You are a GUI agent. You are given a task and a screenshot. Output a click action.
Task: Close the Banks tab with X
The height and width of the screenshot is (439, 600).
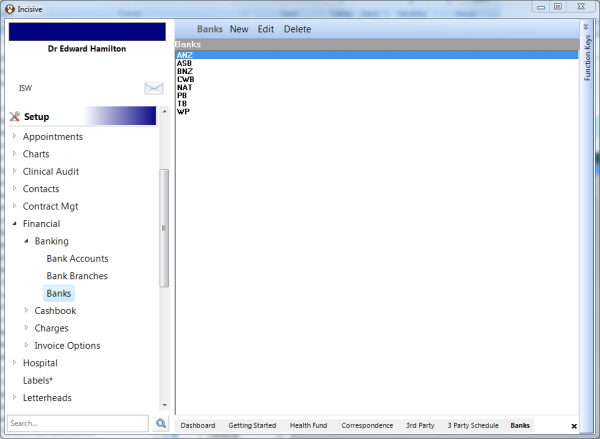pos(574,426)
